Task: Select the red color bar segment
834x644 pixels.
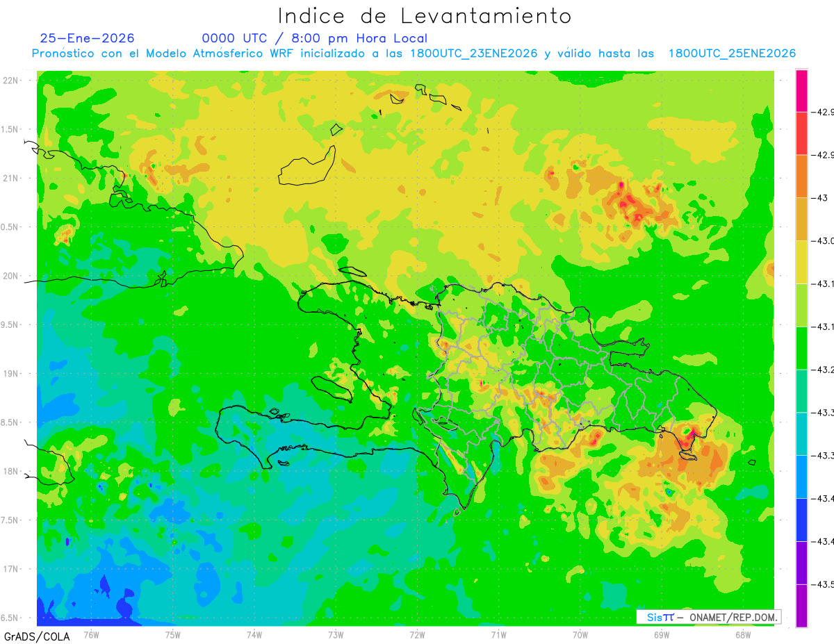Action: coord(801,133)
